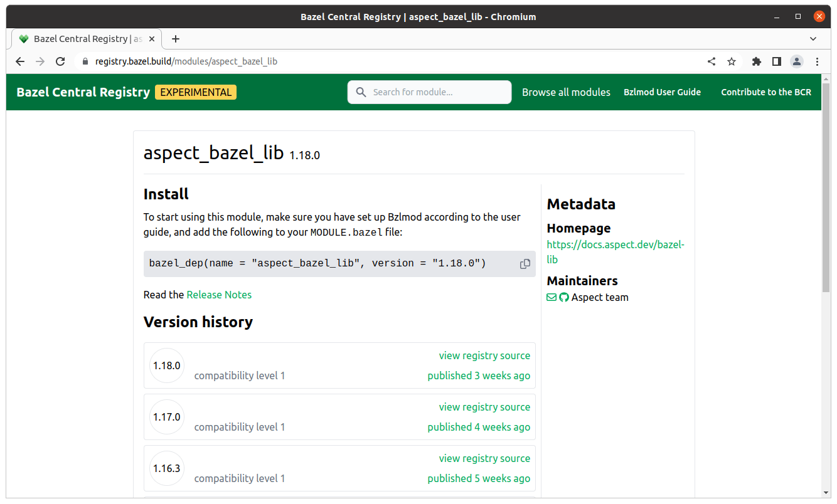The image size is (837, 504).
Task: Click the browser back arrow
Action: [20, 61]
